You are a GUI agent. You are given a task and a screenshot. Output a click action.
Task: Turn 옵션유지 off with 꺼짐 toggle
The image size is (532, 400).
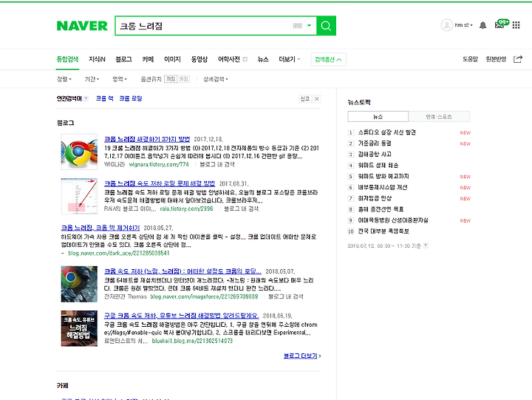(171, 79)
